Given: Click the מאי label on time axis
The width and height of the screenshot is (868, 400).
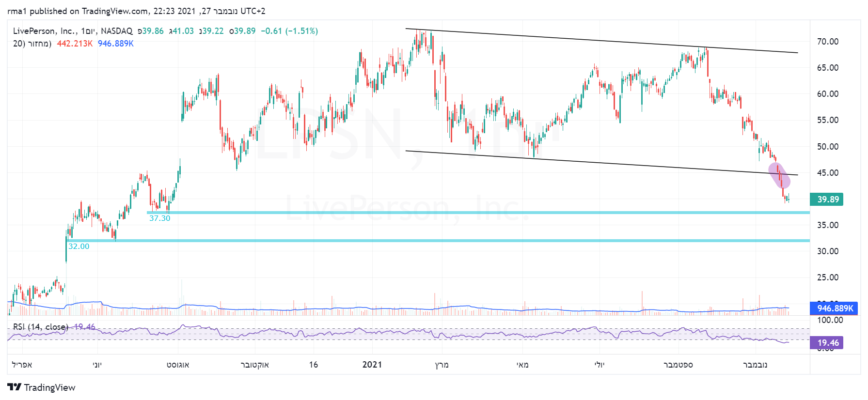Looking at the screenshot, I should [522, 365].
